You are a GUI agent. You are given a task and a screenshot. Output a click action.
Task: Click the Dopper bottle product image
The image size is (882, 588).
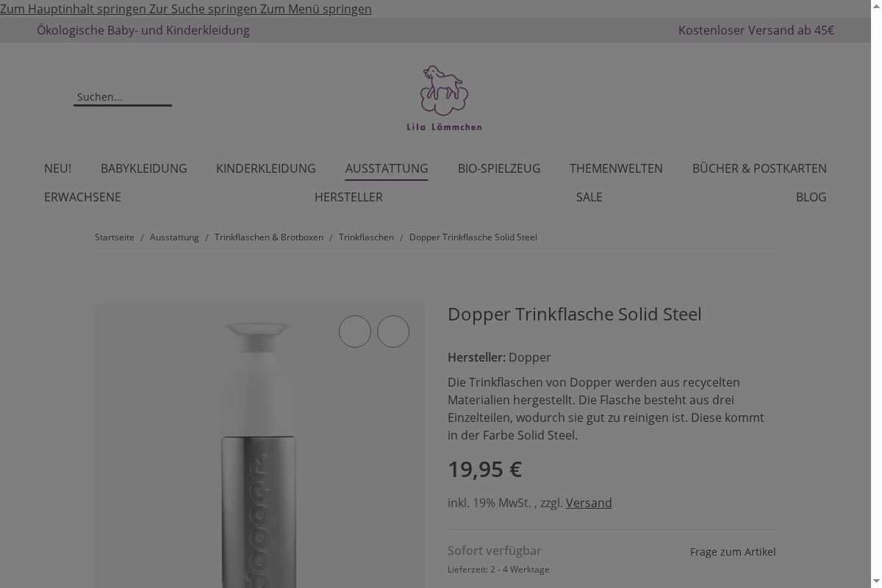[x=260, y=446]
